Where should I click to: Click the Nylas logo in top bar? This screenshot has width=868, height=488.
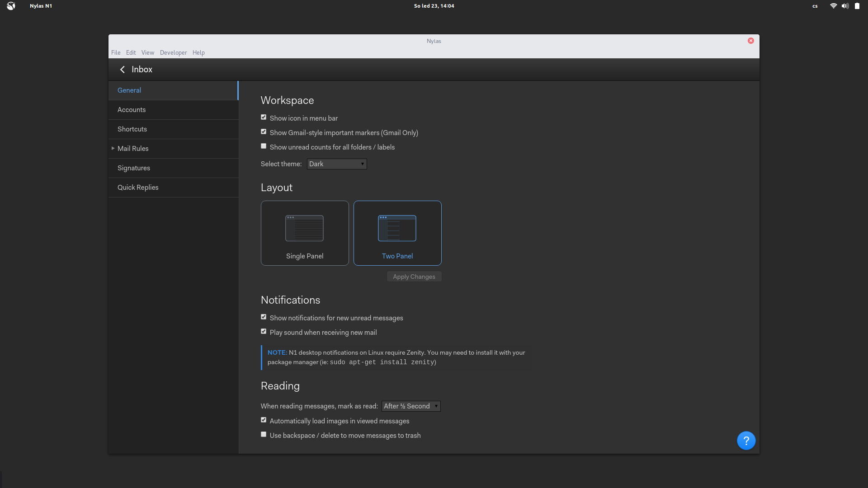click(11, 6)
